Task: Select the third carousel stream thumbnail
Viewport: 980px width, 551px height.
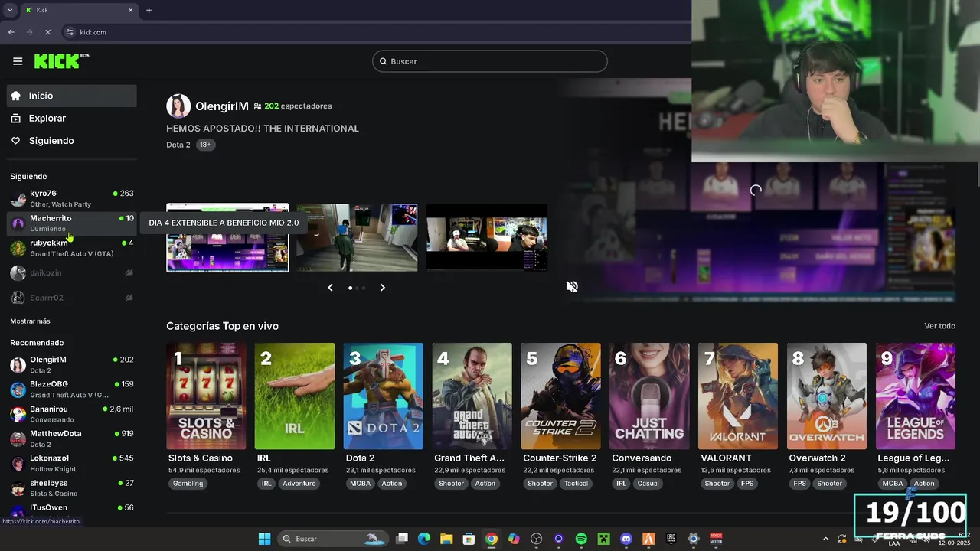Action: click(487, 237)
